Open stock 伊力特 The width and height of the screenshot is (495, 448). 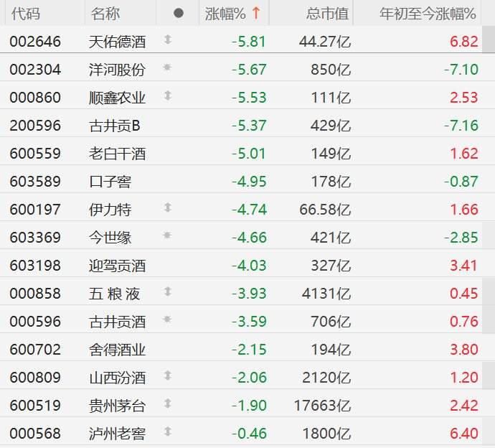(110, 210)
